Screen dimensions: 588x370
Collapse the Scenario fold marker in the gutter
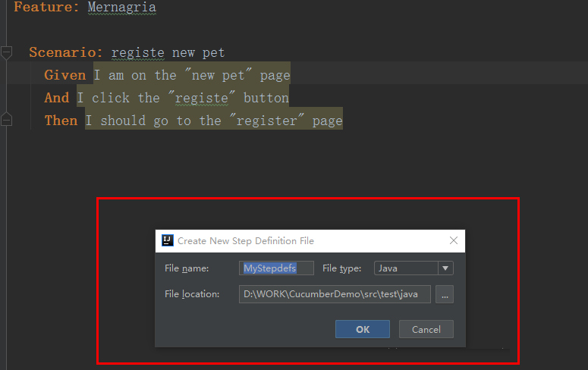point(6,52)
